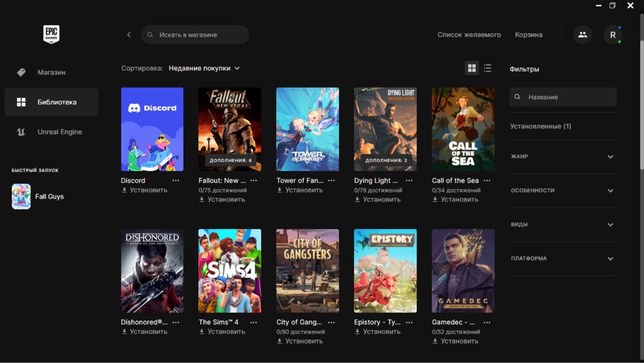Click the 0/78 достижений achievements text
Image resolution: width=644 pixels, height=363 pixels.
(x=378, y=190)
